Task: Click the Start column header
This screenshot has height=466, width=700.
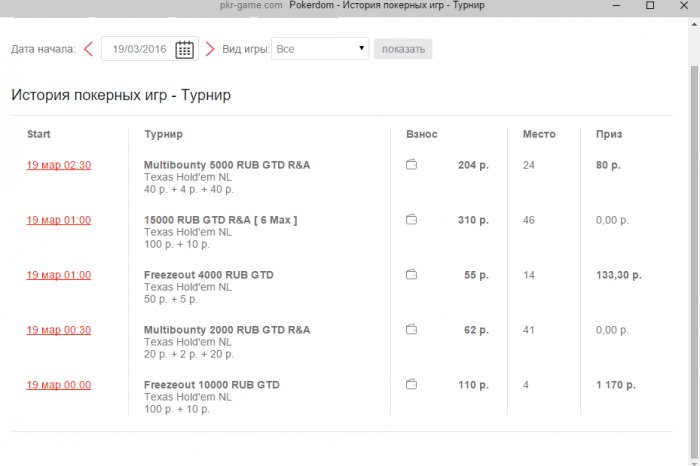Action: point(39,134)
